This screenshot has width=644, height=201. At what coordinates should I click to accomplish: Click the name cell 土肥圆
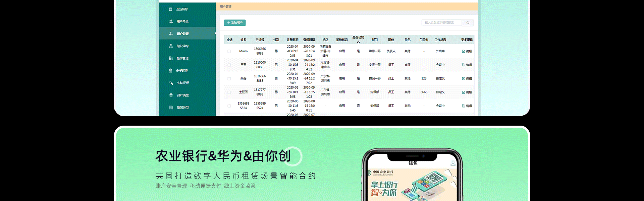point(244,92)
